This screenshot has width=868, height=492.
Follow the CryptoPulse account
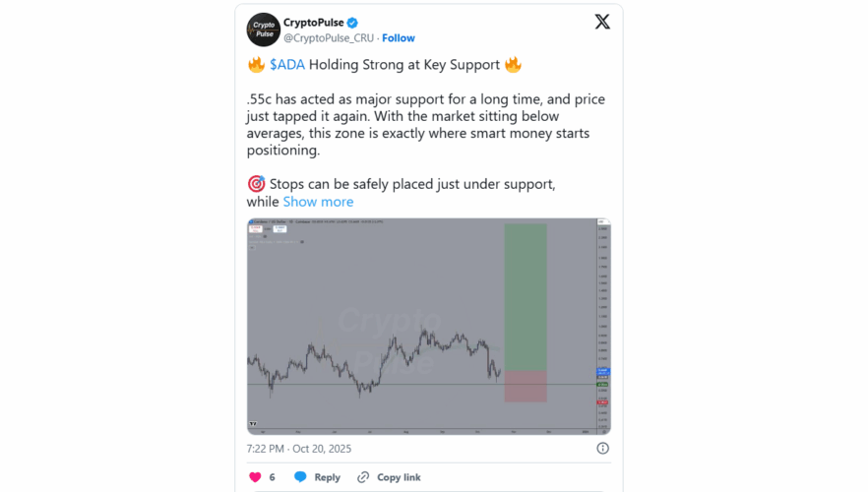(399, 38)
